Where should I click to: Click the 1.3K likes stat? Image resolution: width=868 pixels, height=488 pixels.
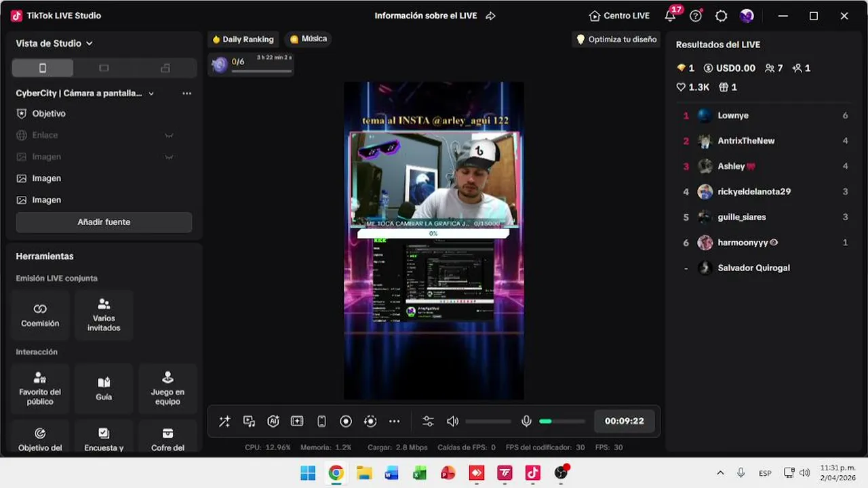click(692, 87)
